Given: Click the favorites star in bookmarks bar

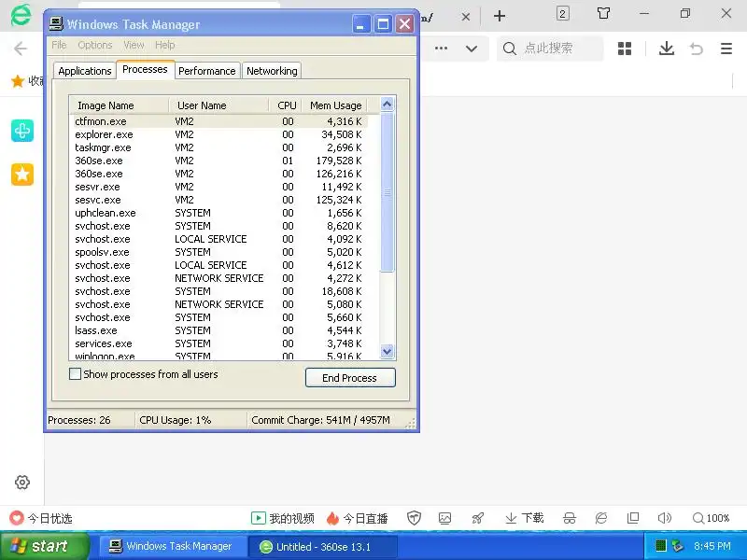Looking at the screenshot, I should pos(18,81).
